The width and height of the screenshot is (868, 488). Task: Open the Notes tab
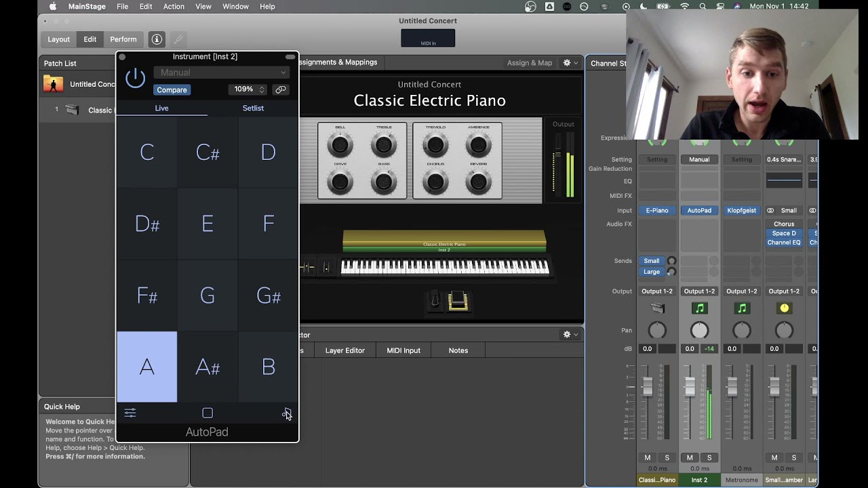click(458, 350)
